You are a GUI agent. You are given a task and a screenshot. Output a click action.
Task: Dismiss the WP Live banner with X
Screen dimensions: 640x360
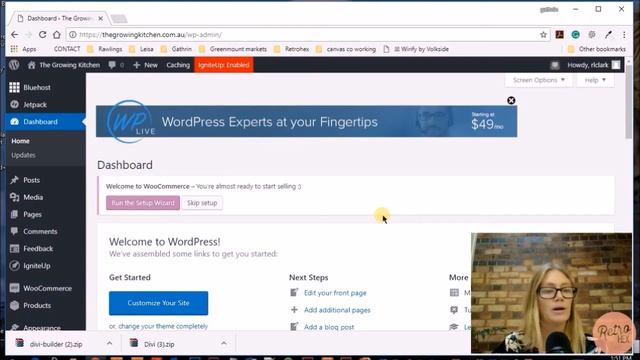pyautogui.click(x=511, y=100)
